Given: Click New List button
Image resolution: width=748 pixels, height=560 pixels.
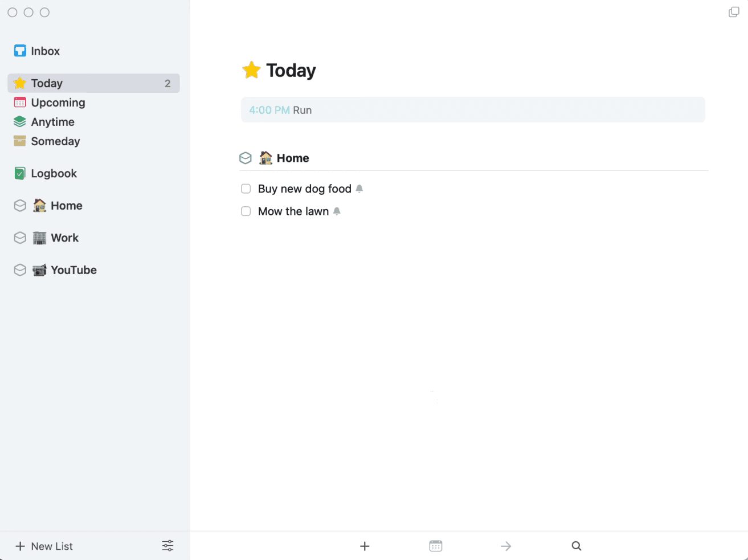Looking at the screenshot, I should point(44,546).
